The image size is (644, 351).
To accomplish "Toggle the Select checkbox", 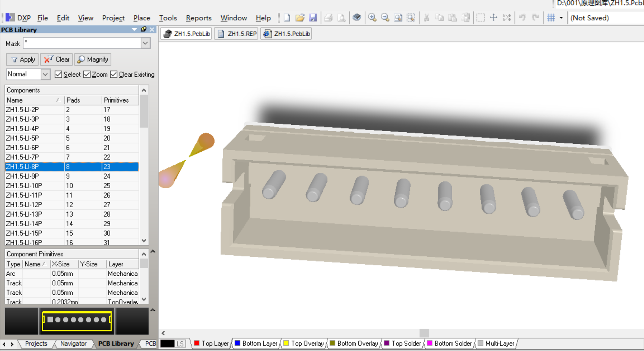I will [x=58, y=74].
